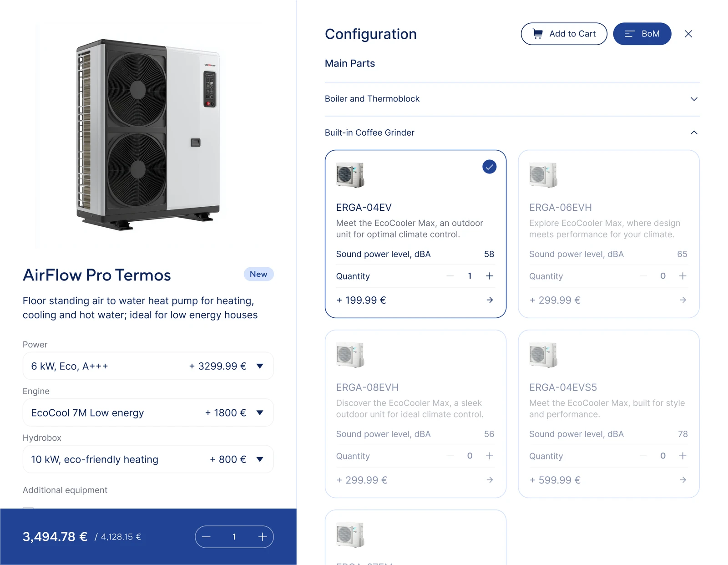Click the minus icon on ERGA-04EVS5 quantity
728x565 pixels.
tap(643, 456)
